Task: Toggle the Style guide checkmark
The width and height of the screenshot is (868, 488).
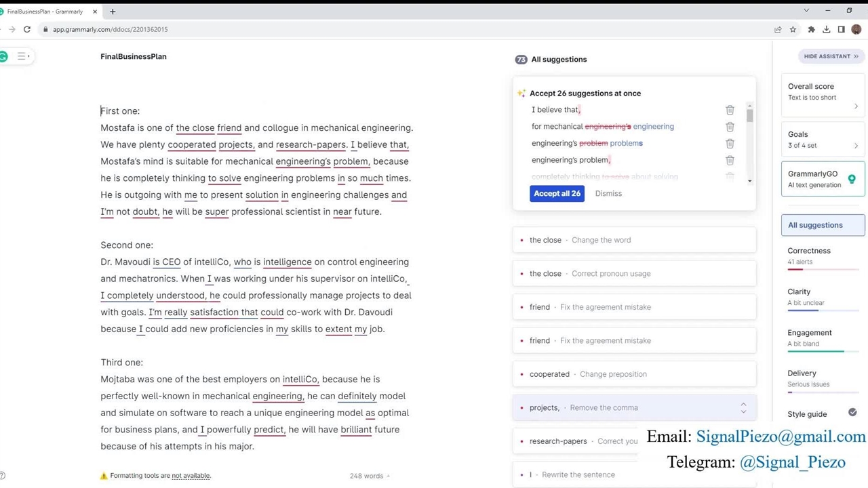Action: [852, 413]
